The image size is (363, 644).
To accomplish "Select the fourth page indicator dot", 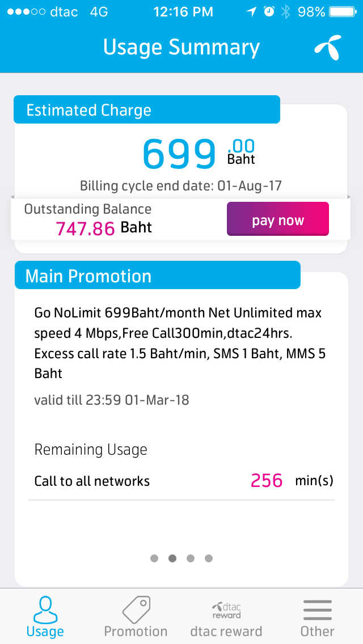I will pos(209,558).
